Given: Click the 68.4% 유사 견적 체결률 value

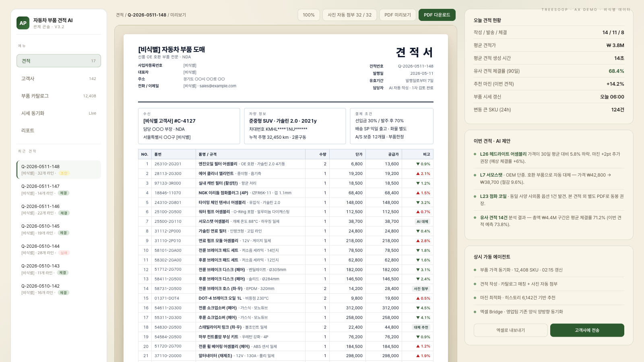Looking at the screenshot, I should (616, 71).
